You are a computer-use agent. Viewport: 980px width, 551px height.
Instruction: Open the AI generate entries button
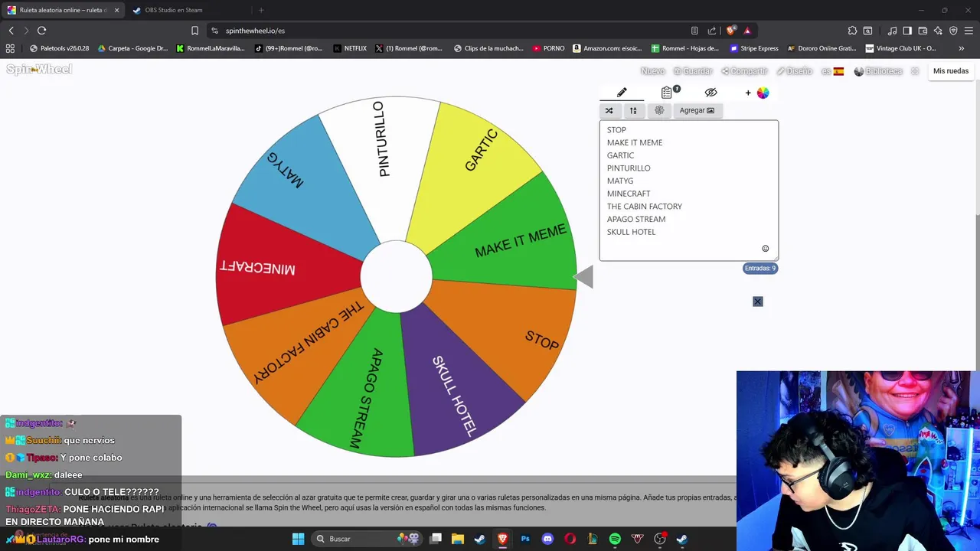659,110
